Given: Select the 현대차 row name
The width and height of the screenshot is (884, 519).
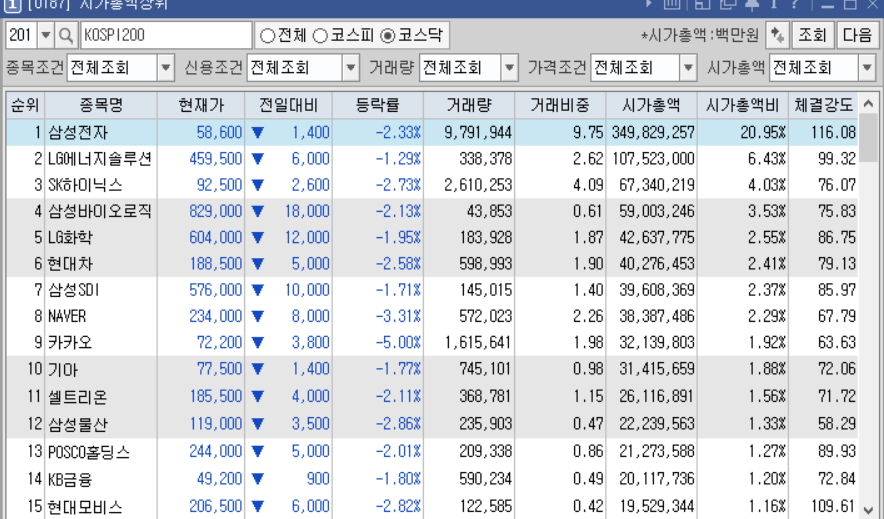Looking at the screenshot, I should (x=70, y=264).
